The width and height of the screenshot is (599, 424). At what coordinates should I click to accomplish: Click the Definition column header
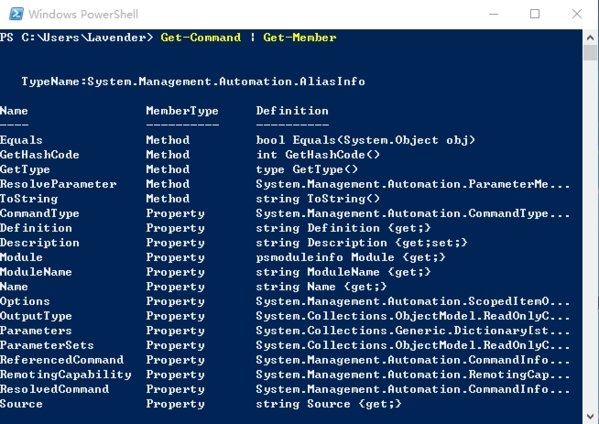pos(292,111)
